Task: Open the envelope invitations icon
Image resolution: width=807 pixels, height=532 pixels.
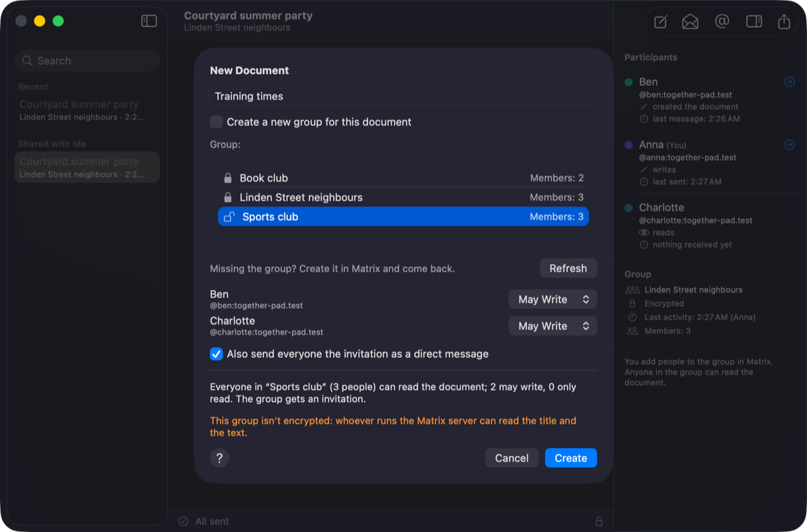Action: click(x=690, y=22)
